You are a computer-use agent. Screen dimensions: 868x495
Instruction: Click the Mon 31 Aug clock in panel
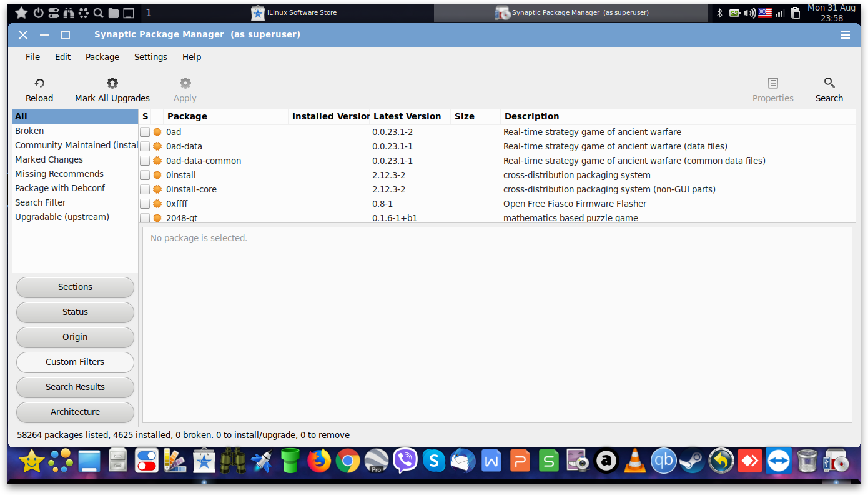[x=831, y=12]
